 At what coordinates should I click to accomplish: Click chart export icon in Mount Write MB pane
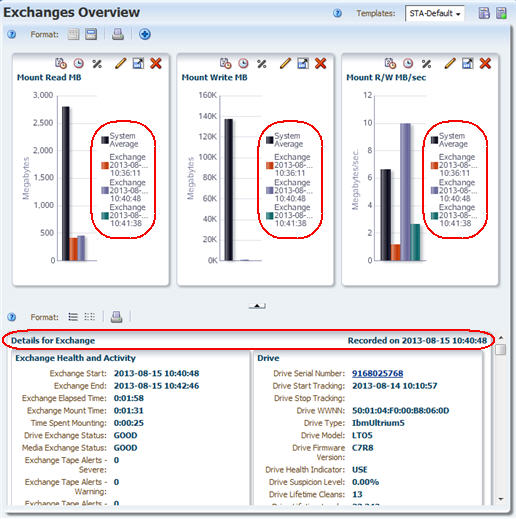(x=303, y=63)
